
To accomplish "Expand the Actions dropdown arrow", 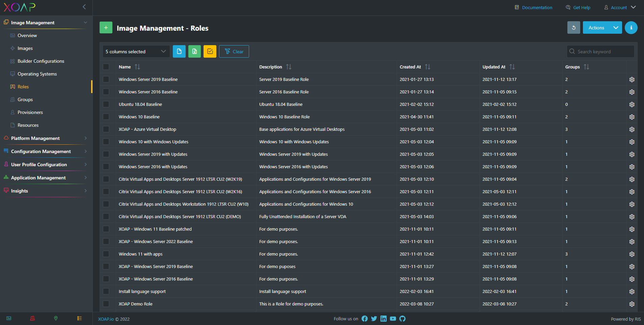I will [x=616, y=28].
